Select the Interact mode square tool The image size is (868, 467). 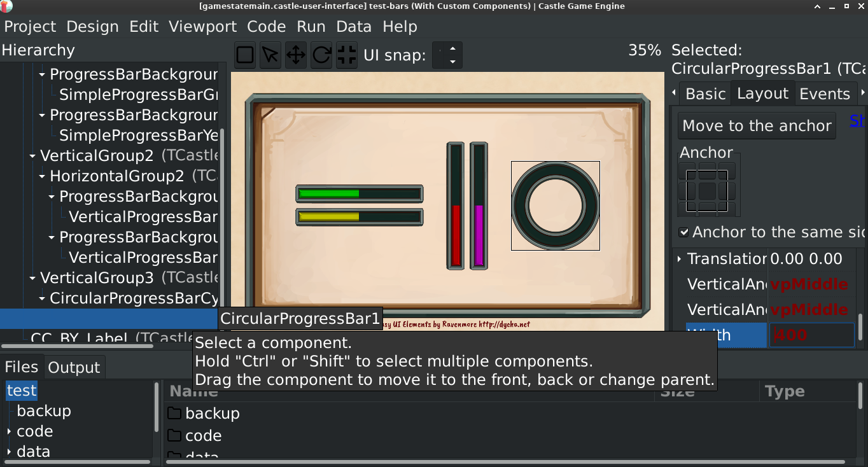tap(245, 55)
